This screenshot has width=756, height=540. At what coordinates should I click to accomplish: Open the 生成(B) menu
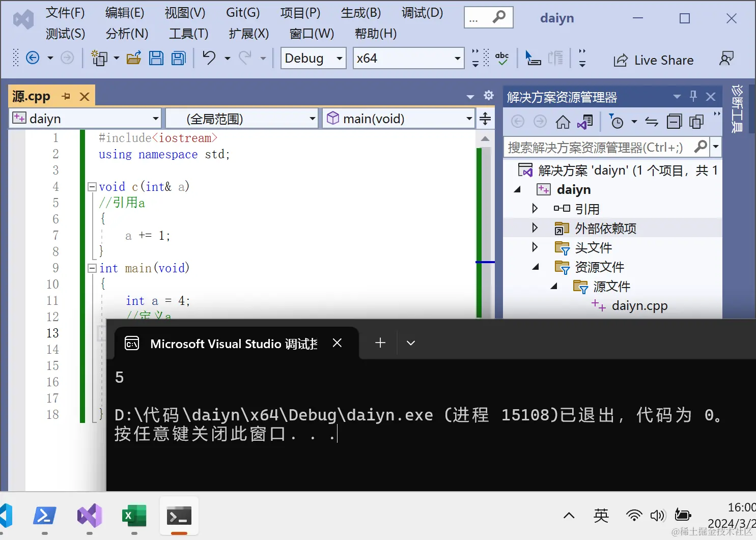pyautogui.click(x=361, y=13)
